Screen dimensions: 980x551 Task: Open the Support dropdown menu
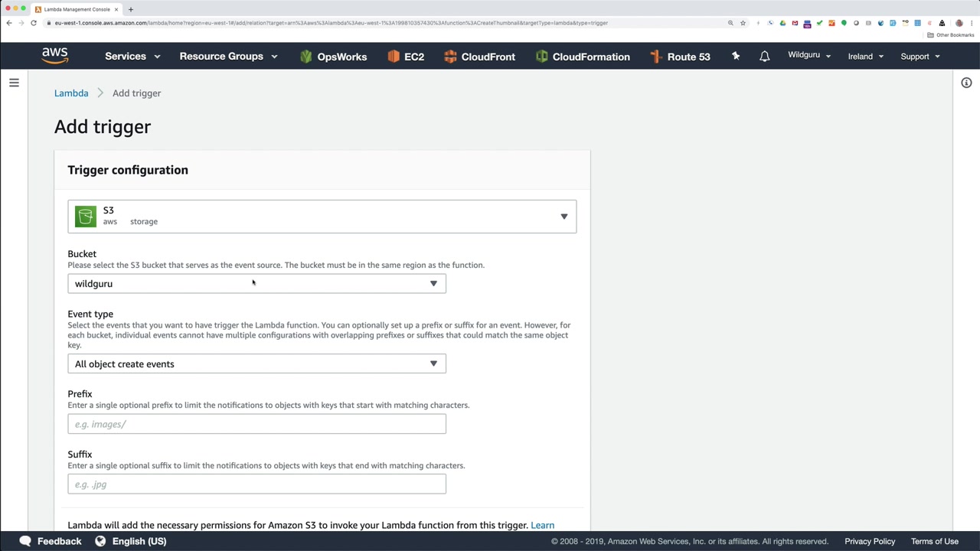tap(920, 56)
